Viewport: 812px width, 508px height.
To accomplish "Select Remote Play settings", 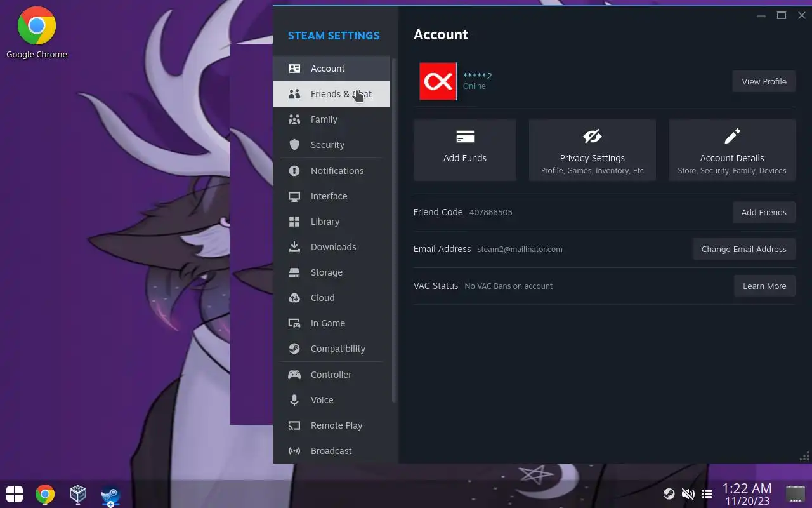I will 331,425.
